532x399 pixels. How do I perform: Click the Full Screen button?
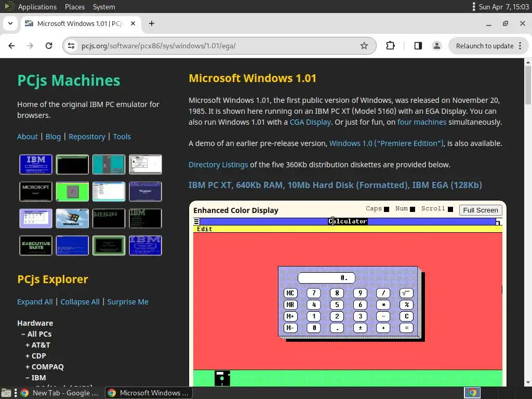[x=481, y=210]
